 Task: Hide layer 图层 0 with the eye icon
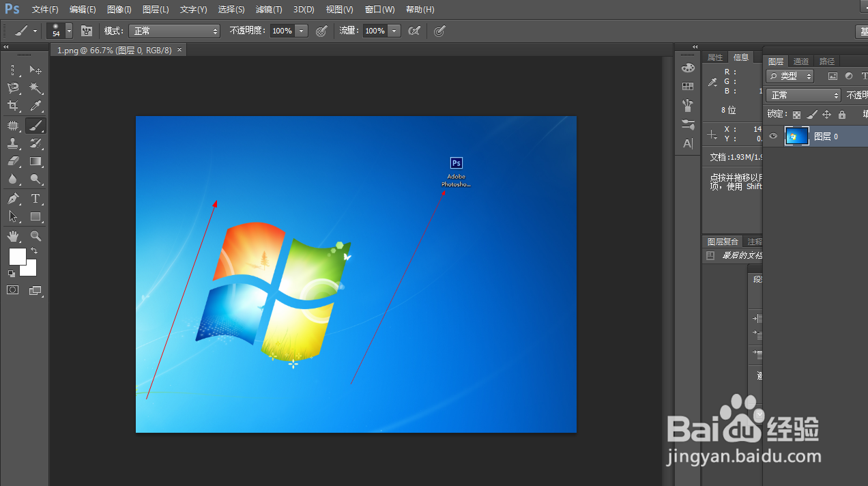773,137
